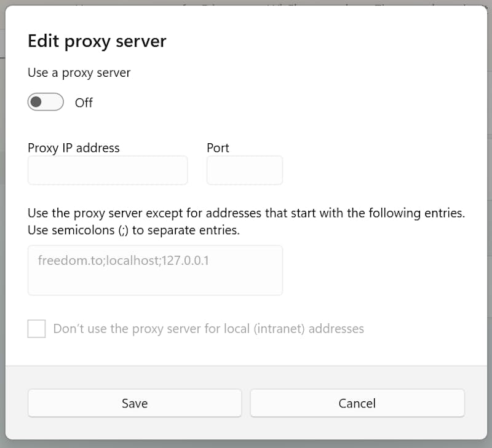Focus the Port input box
Screen dimensions: 492x448
pos(244,170)
